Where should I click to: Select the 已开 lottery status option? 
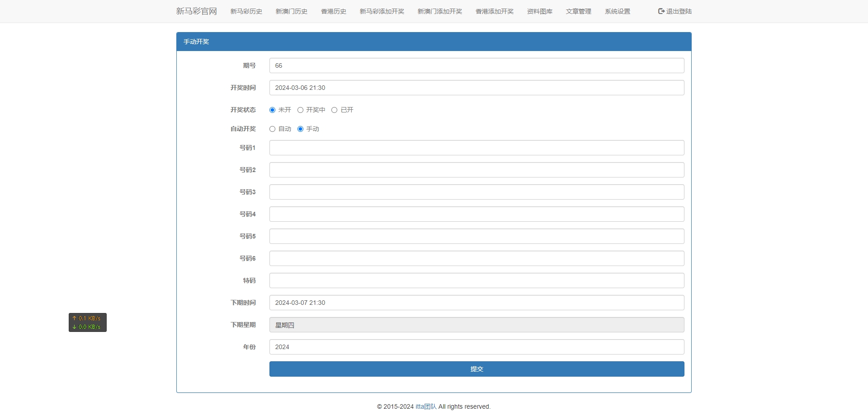(335, 110)
